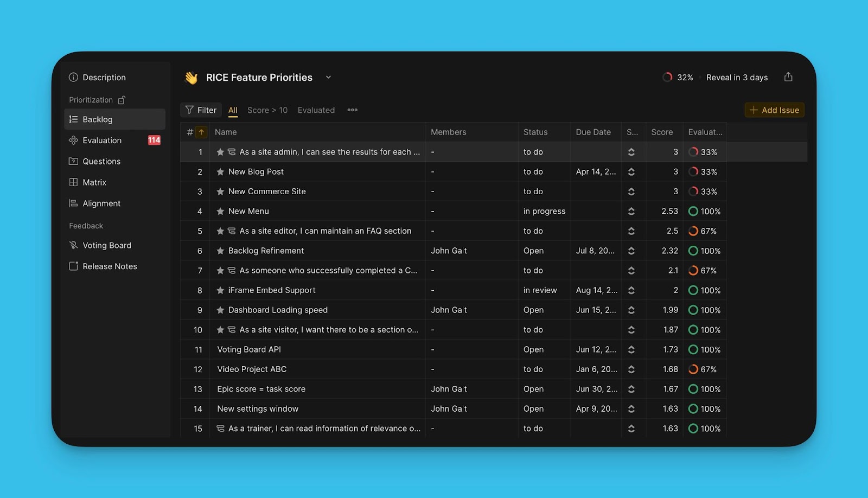
Task: Open the Matrix view from the sidebar
Action: [x=95, y=182]
